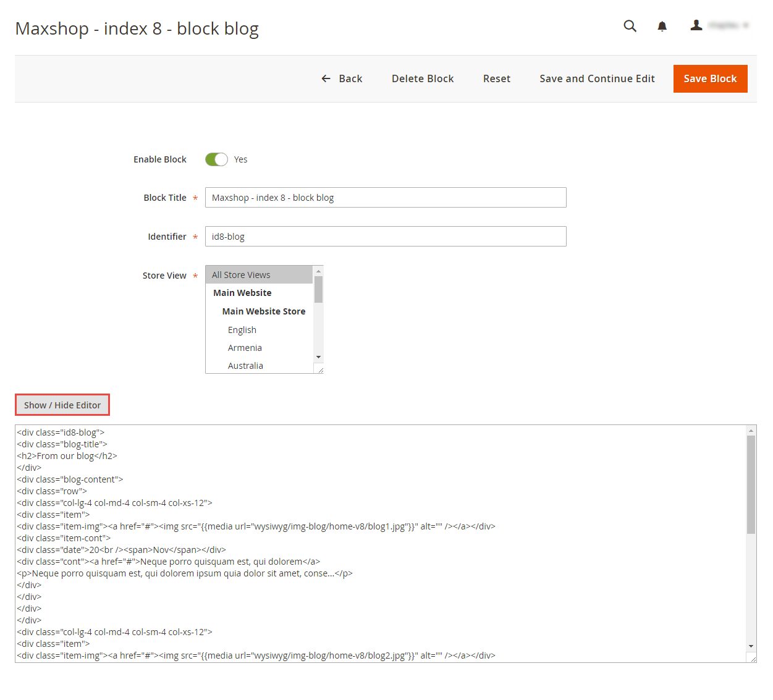Click Delete Block
The image size is (773, 700).
coord(423,78)
